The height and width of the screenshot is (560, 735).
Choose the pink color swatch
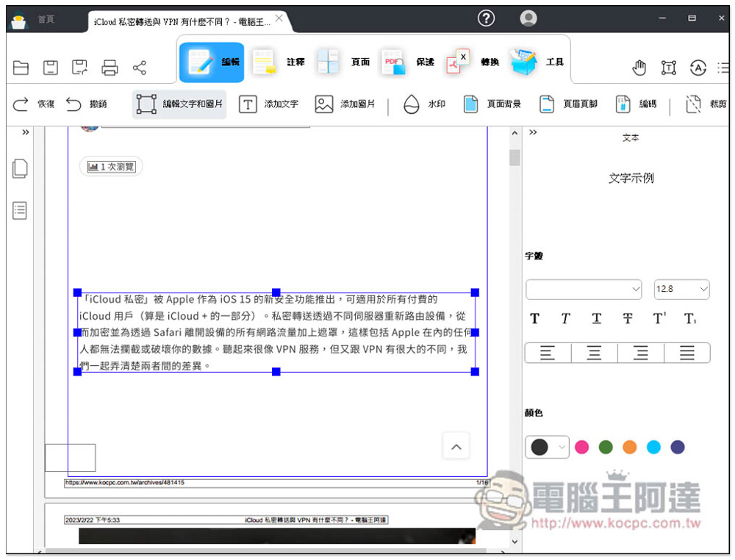tap(582, 447)
